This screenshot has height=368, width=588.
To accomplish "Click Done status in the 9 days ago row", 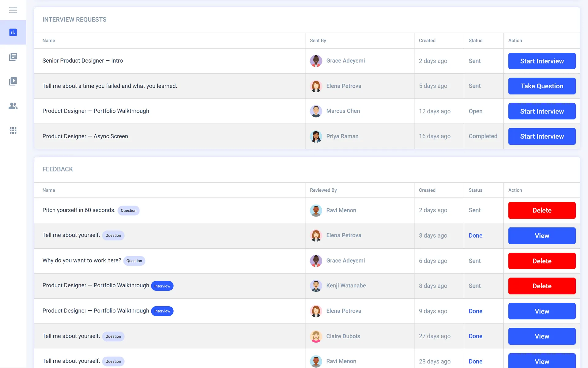I will click(475, 311).
